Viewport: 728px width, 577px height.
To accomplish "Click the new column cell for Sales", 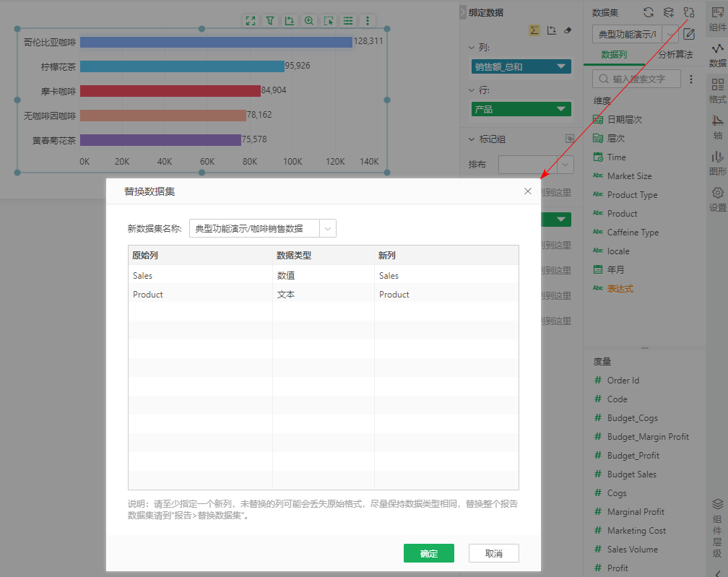I will pyautogui.click(x=446, y=276).
